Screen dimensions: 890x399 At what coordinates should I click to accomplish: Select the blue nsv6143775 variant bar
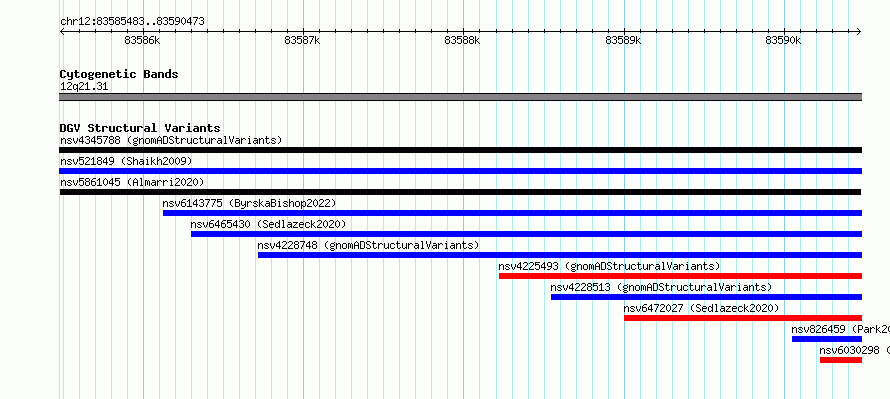(512, 213)
